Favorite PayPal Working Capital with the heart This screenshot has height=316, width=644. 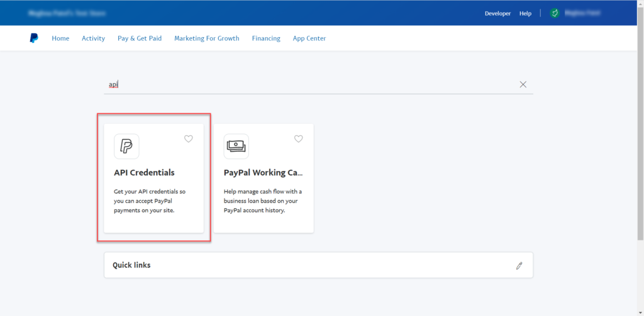[299, 139]
